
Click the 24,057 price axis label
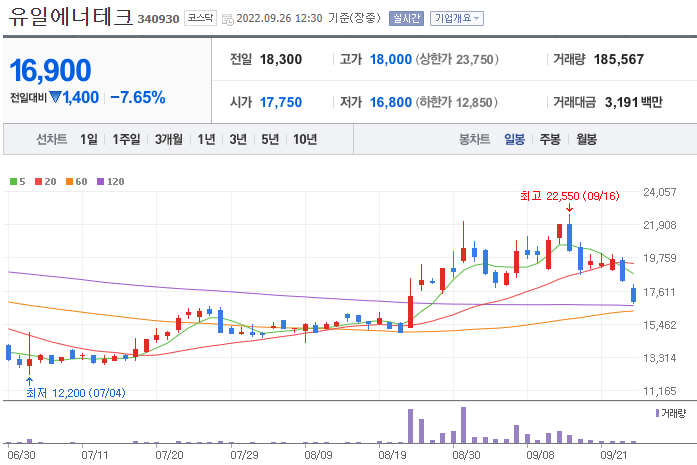coord(660,192)
